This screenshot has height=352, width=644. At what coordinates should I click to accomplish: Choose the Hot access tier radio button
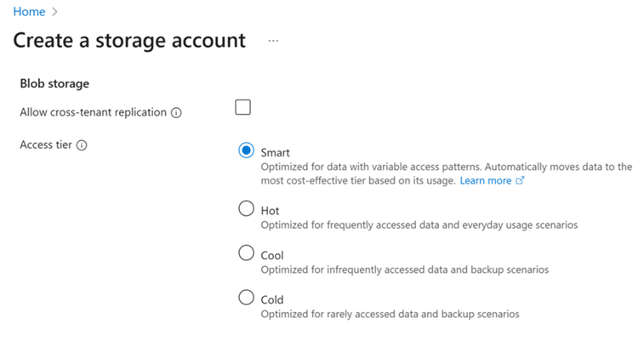[x=247, y=208]
